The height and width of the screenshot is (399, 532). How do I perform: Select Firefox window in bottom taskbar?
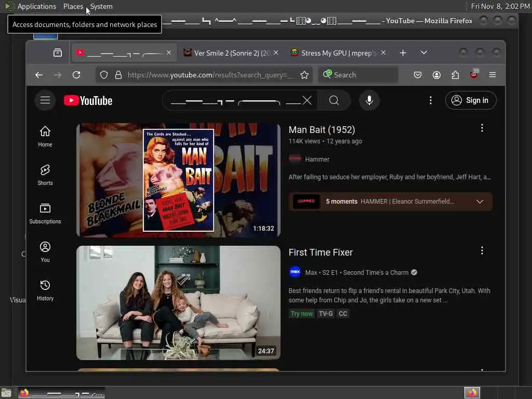tap(61, 393)
